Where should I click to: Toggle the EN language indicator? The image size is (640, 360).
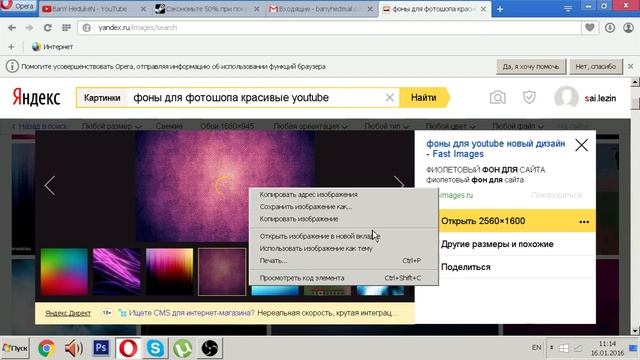pyautogui.click(x=536, y=348)
